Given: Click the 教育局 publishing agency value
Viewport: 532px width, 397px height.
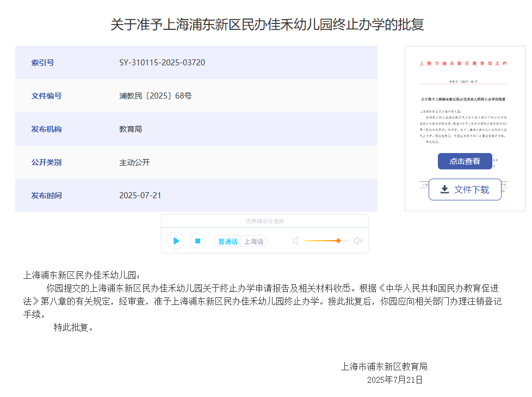Looking at the screenshot, I should [131, 129].
